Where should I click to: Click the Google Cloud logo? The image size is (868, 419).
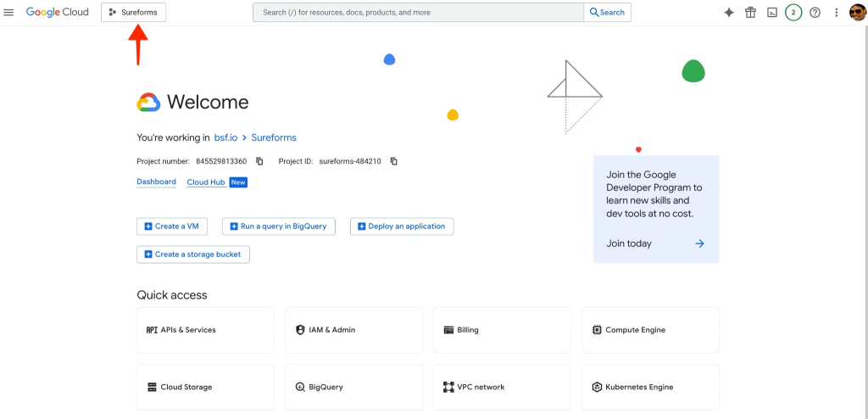57,12
